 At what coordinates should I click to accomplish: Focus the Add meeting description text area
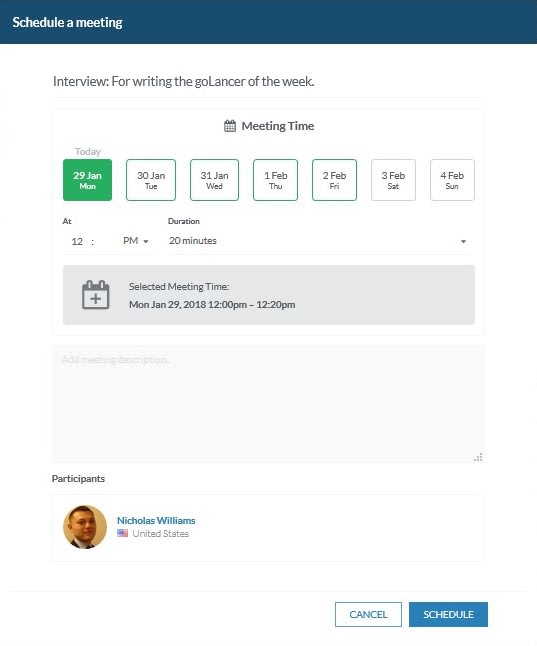pyautogui.click(x=268, y=404)
